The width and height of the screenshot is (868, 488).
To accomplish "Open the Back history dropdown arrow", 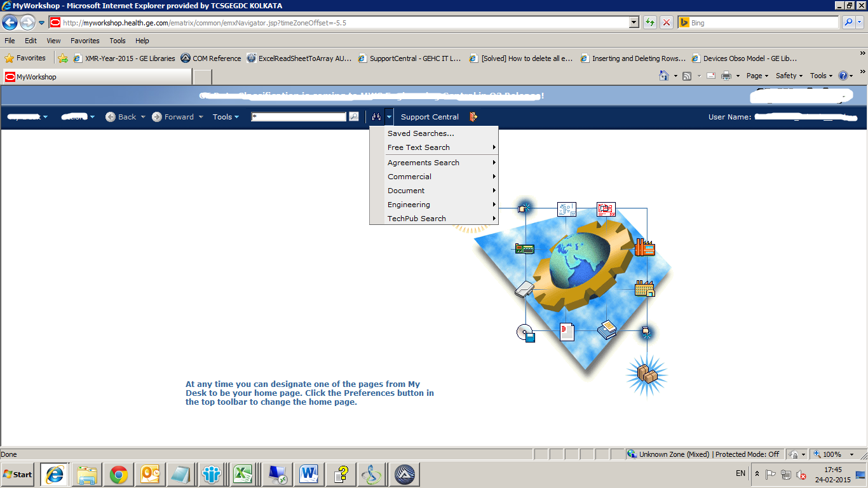I will pyautogui.click(x=143, y=117).
